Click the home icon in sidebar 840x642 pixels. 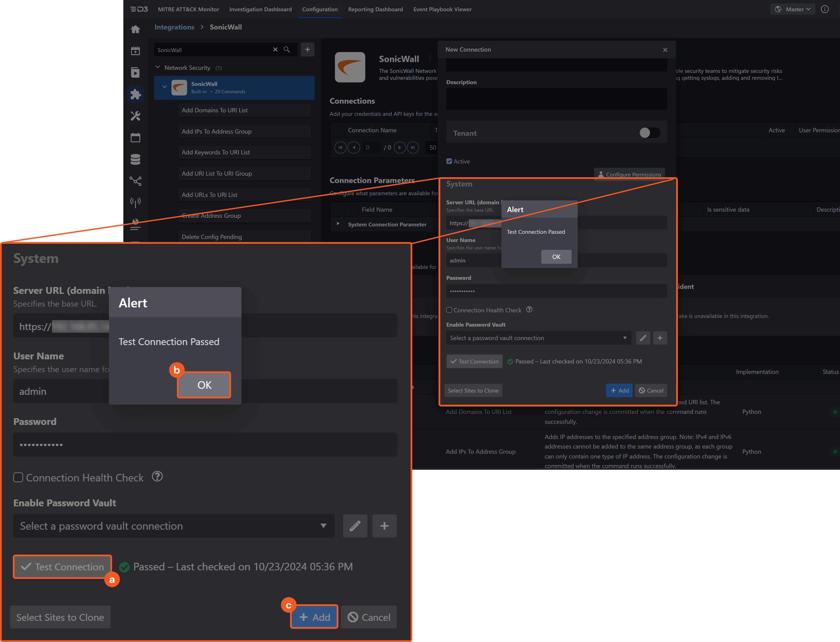[135, 29]
